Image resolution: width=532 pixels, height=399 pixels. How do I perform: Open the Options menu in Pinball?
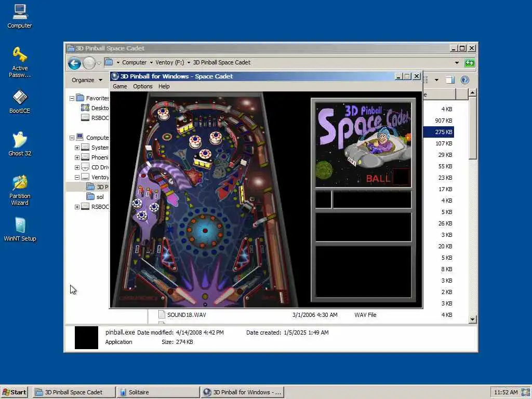tap(143, 87)
